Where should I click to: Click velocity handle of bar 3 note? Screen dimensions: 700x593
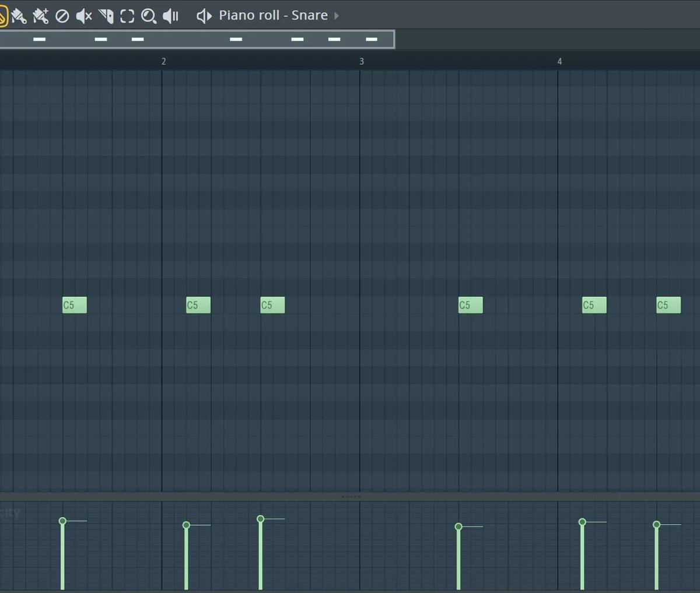459,527
